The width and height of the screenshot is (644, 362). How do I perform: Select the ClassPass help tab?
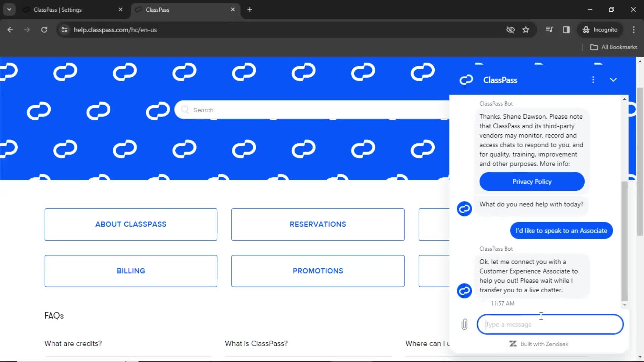tap(157, 10)
